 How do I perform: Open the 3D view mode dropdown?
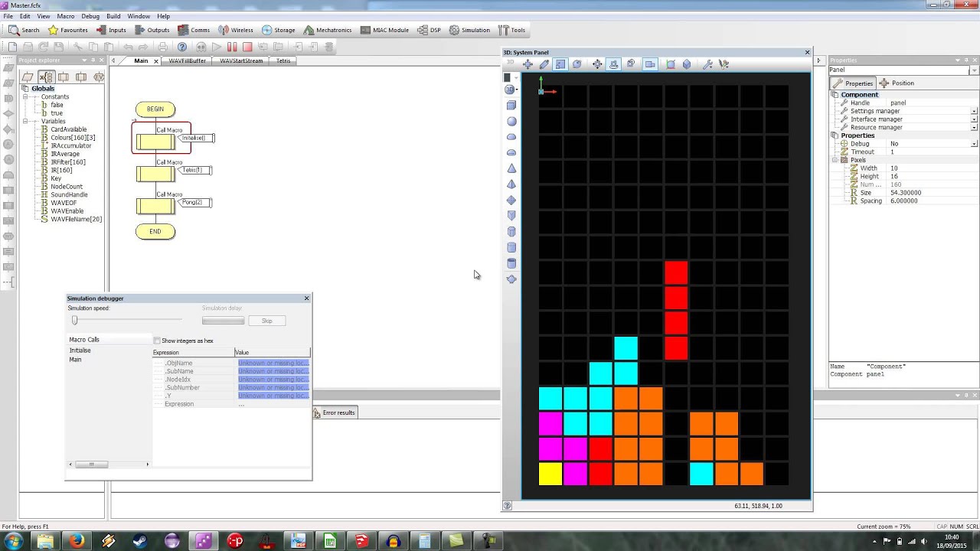511,89
